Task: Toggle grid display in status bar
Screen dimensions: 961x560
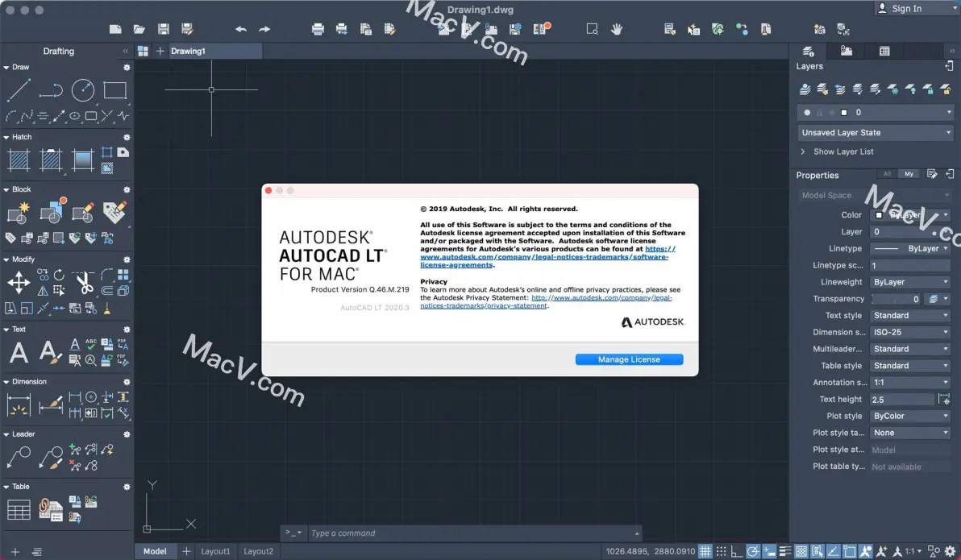Action: pos(705,551)
